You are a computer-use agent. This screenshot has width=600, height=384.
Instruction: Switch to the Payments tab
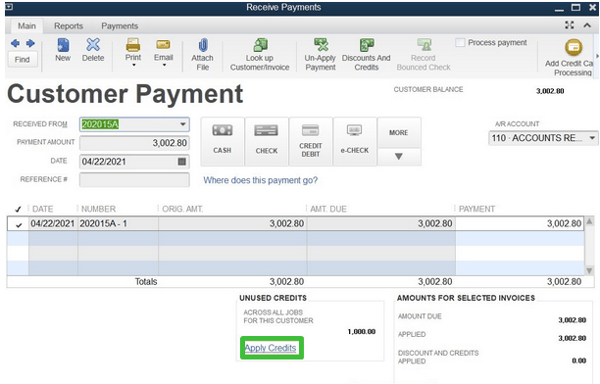[x=119, y=26]
